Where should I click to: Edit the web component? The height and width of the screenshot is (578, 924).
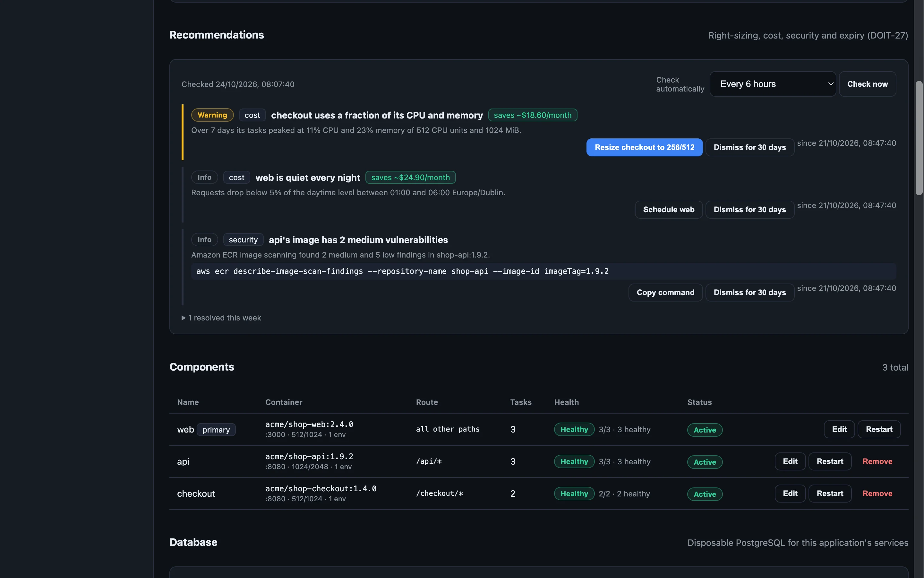pyautogui.click(x=839, y=429)
